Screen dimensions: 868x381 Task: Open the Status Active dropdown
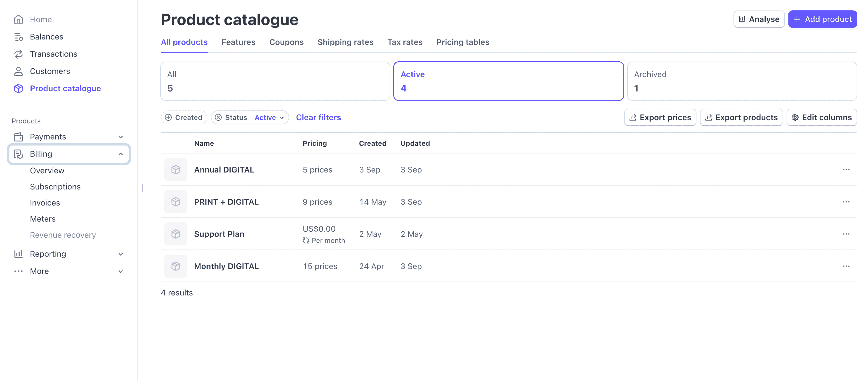(270, 117)
